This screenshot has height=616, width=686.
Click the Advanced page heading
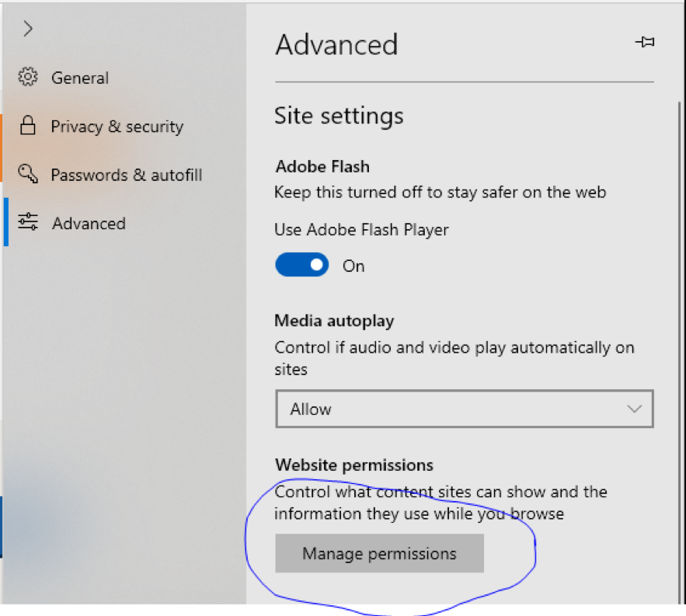(x=336, y=45)
